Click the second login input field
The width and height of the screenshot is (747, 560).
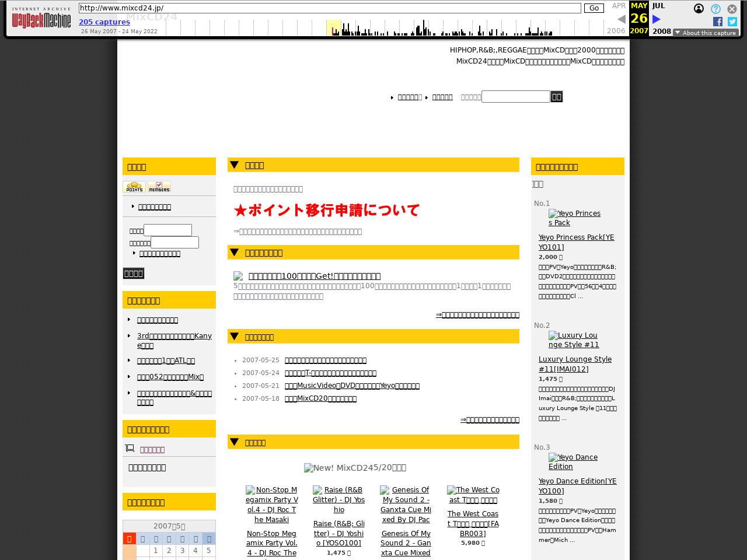click(174, 243)
